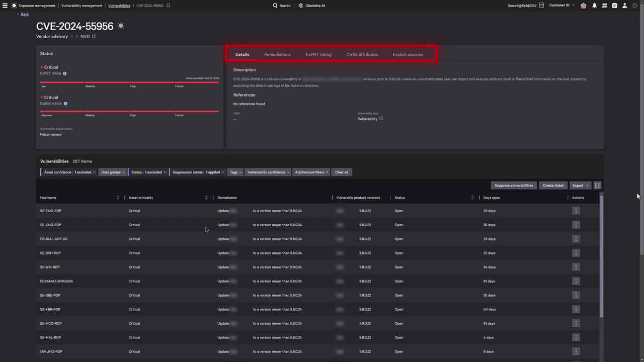Remove the Suppression status filter
The height and width of the screenshot is (362, 644).
[x=223, y=172]
